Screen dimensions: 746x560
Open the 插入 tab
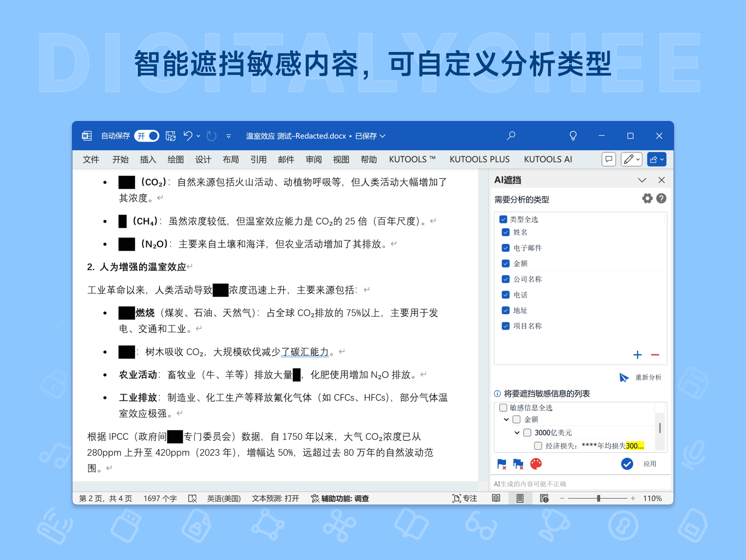pyautogui.click(x=148, y=160)
